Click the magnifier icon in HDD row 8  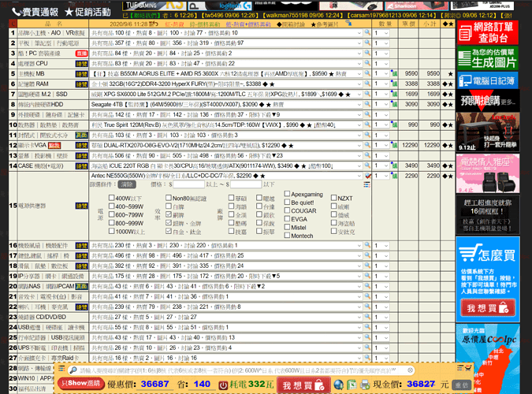click(x=367, y=104)
